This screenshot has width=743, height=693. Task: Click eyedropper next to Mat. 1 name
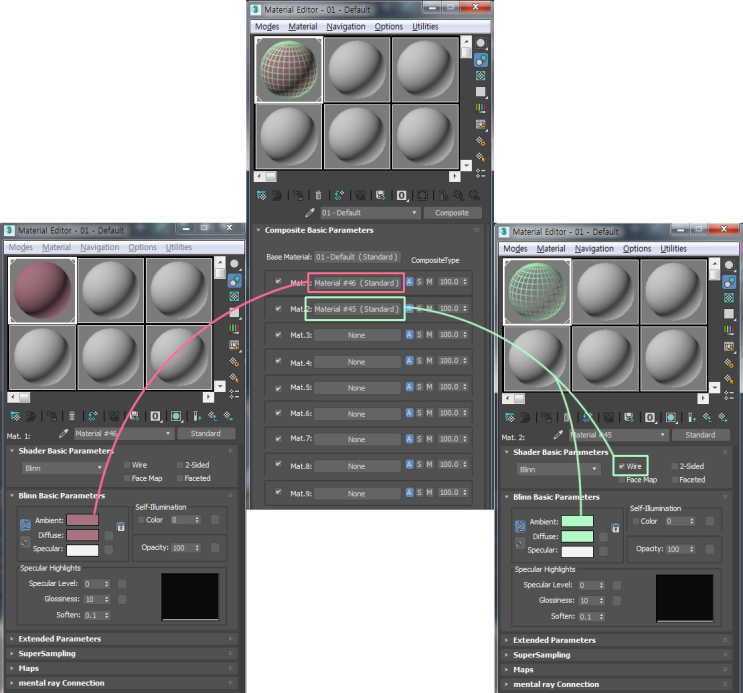point(63,434)
